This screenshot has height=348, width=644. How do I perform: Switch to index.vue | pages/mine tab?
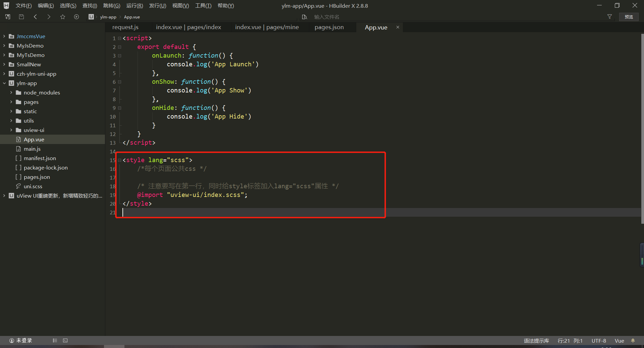267,27
